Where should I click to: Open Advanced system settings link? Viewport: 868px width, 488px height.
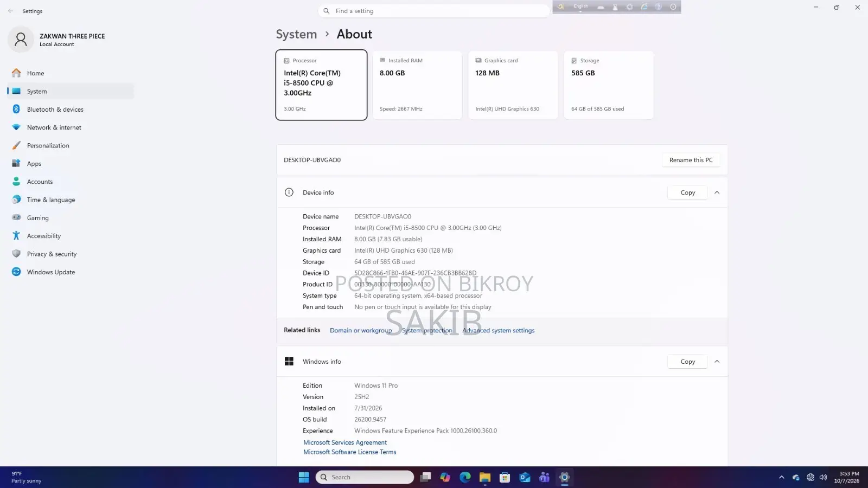click(499, 330)
